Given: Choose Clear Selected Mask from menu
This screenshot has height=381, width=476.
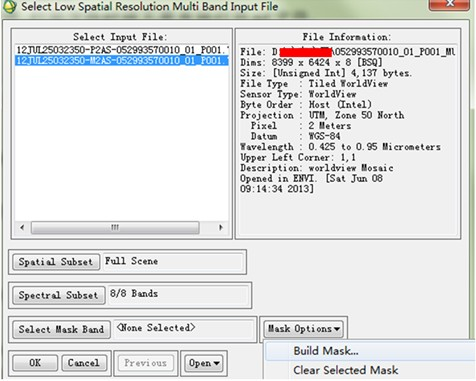Looking at the screenshot, I should [371, 370].
